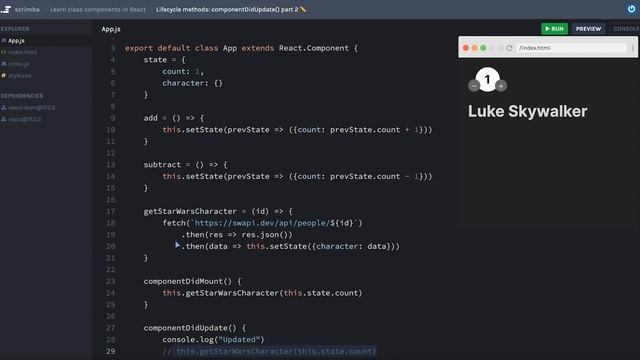Click the lesson title 'Lifecycle methods: componentDidUpdate() part 2'
The width and height of the screenshot is (640, 360).
click(x=227, y=9)
